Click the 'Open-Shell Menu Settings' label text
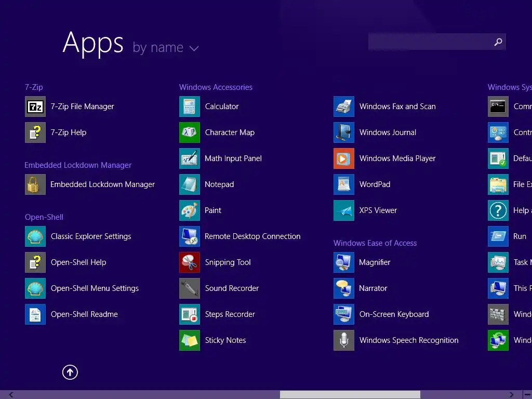Image resolution: width=532 pixels, height=399 pixels. [x=95, y=288]
